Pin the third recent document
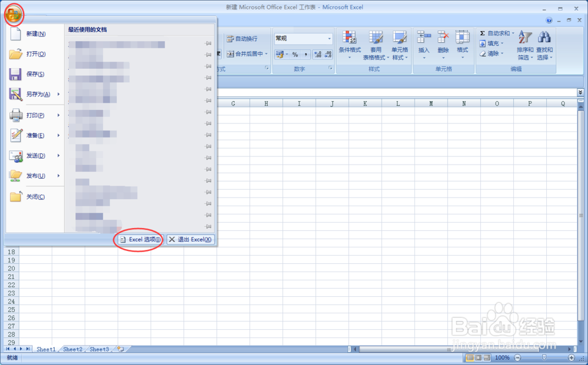Image resolution: width=588 pixels, height=365 pixels. click(x=208, y=66)
